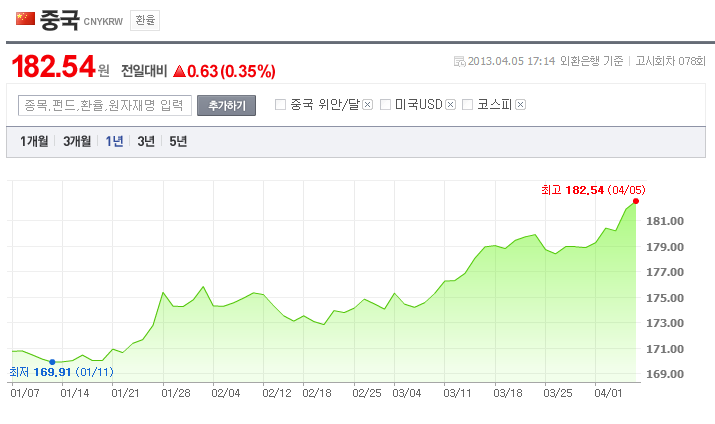This screenshot has height=424, width=715.
Task: Click the stock name search input field
Action: 105,105
